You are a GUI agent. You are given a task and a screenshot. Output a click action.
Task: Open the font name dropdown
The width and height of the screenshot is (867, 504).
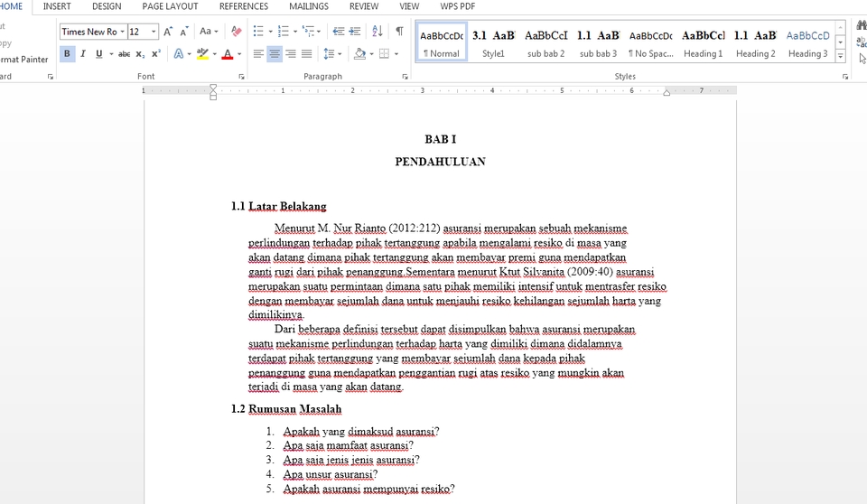122,32
